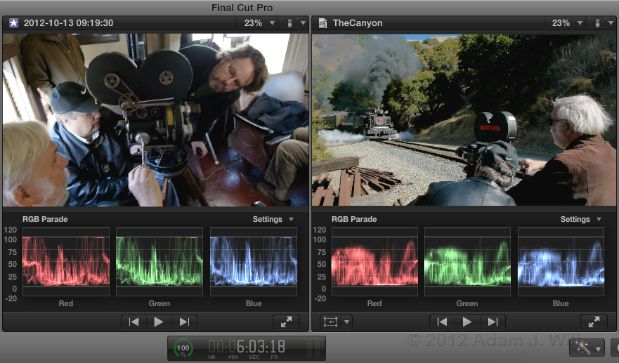Click the Final Cut Pro window title
619x363 pixels.
242,7
